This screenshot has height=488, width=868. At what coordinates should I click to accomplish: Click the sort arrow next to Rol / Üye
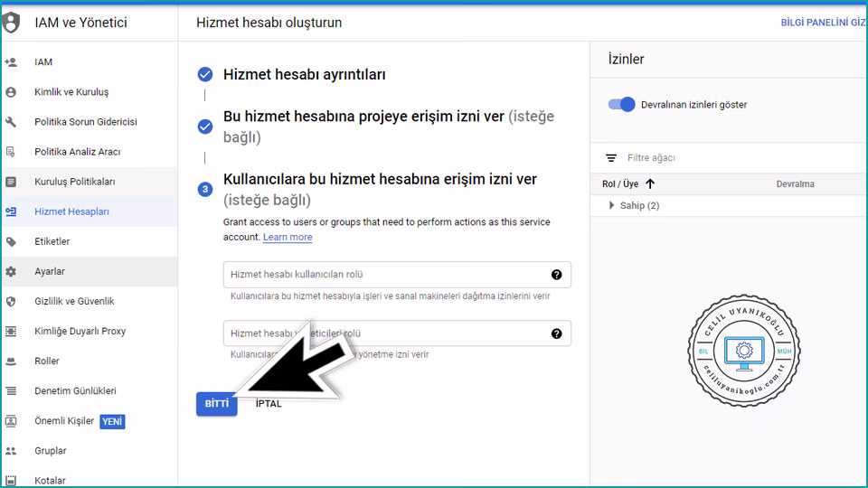(650, 183)
